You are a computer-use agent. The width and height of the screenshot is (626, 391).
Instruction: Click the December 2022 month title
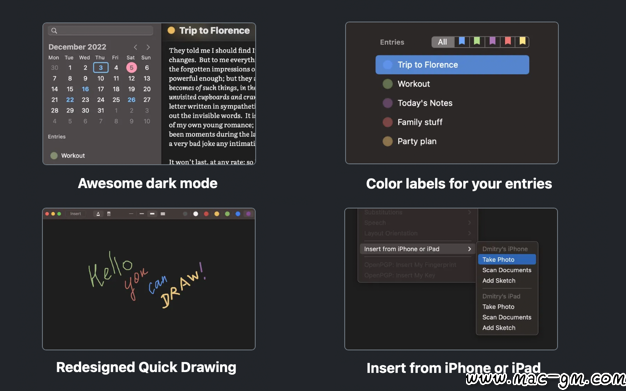tap(77, 47)
